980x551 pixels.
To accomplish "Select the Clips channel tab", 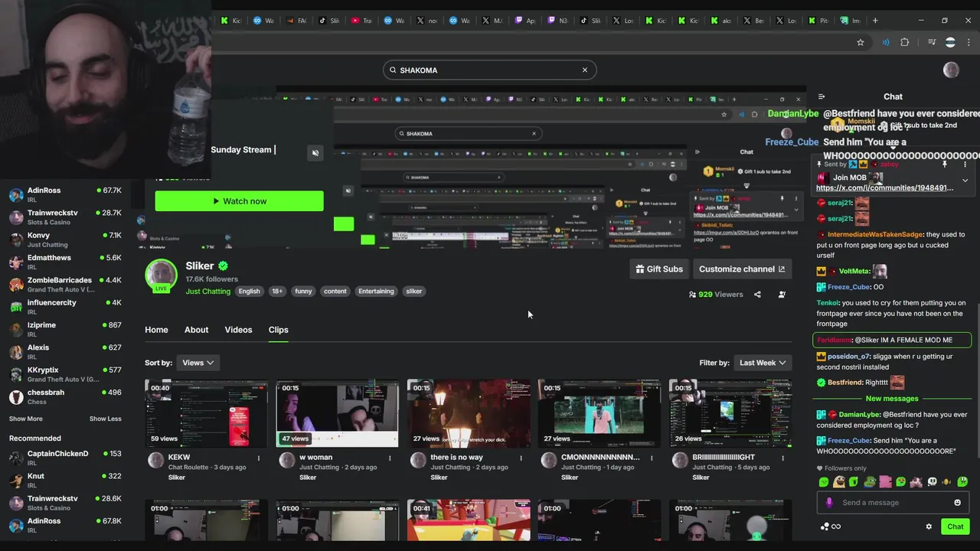I will [278, 330].
